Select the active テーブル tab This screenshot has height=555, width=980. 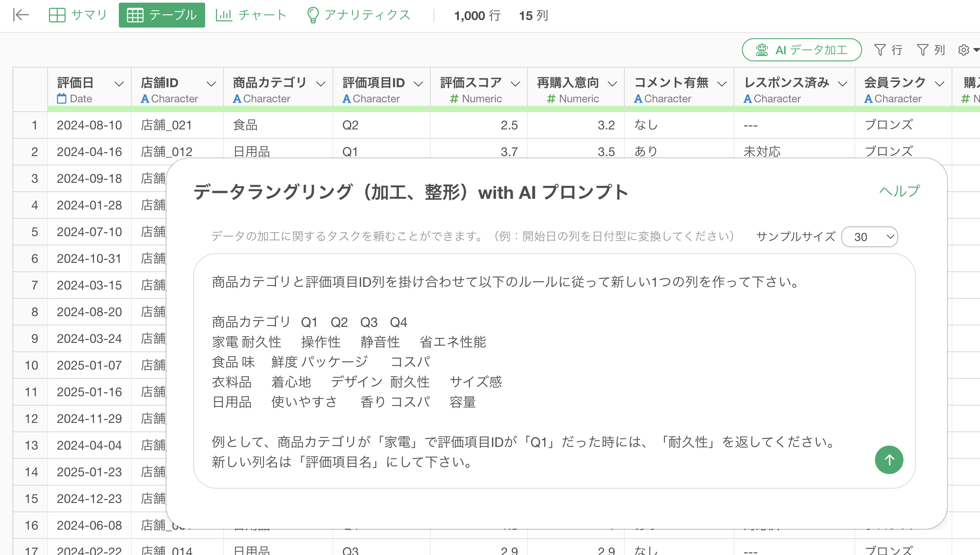pyautogui.click(x=162, y=15)
